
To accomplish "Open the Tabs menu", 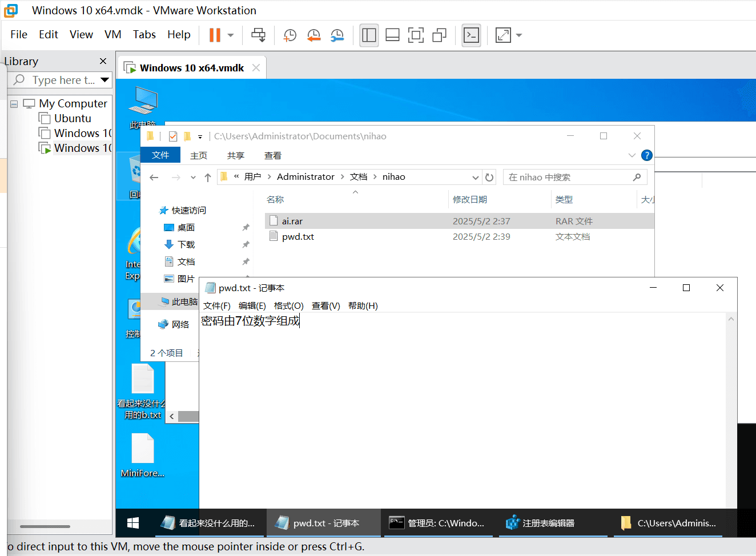I will coord(144,35).
